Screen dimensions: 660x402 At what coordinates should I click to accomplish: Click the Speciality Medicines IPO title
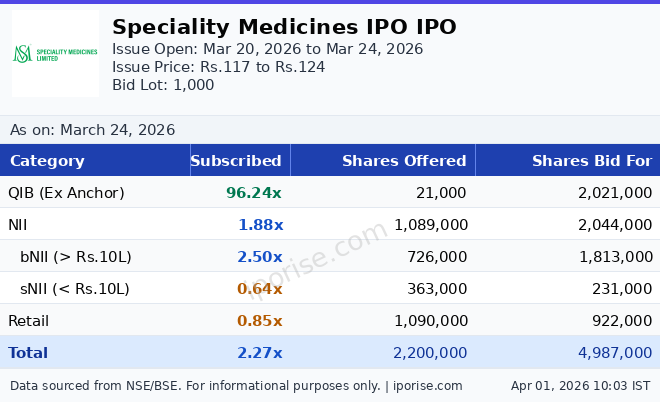284,27
